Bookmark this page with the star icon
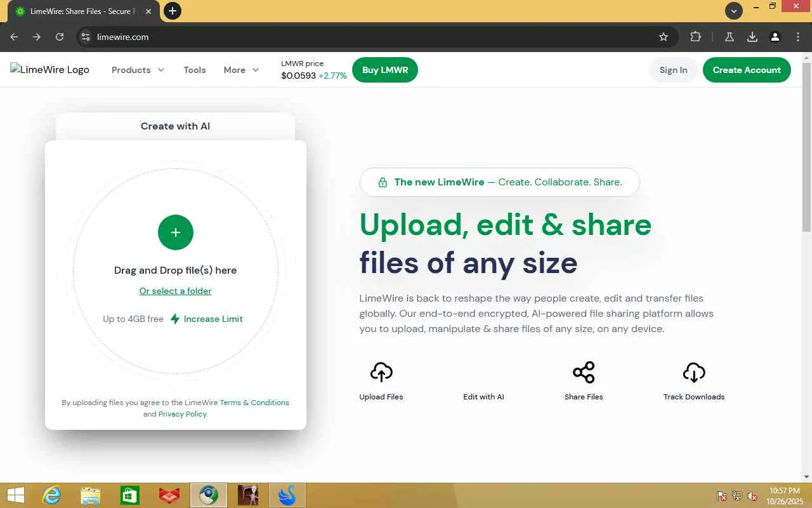The width and height of the screenshot is (812, 508). click(664, 37)
